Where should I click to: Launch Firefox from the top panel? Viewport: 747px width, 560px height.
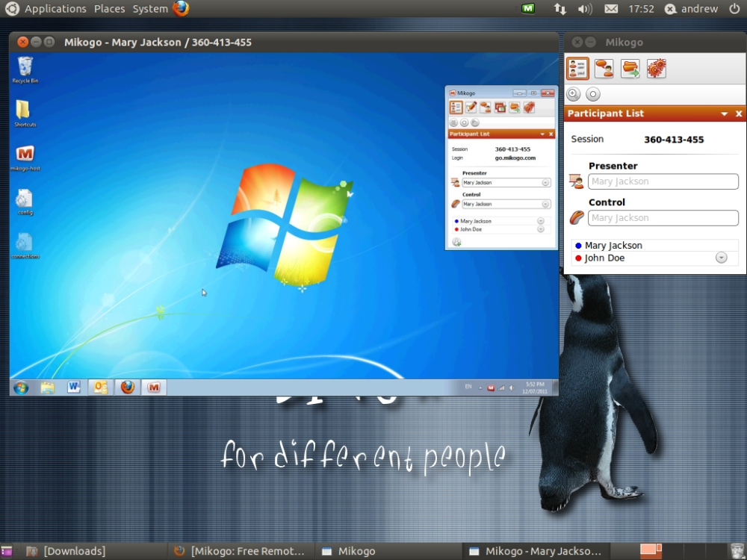click(x=181, y=8)
